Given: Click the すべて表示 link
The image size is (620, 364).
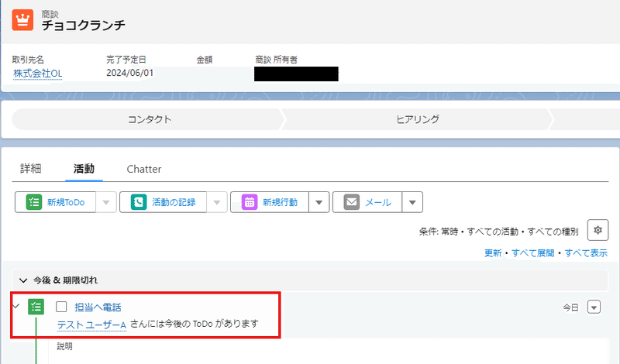Looking at the screenshot, I should point(586,253).
